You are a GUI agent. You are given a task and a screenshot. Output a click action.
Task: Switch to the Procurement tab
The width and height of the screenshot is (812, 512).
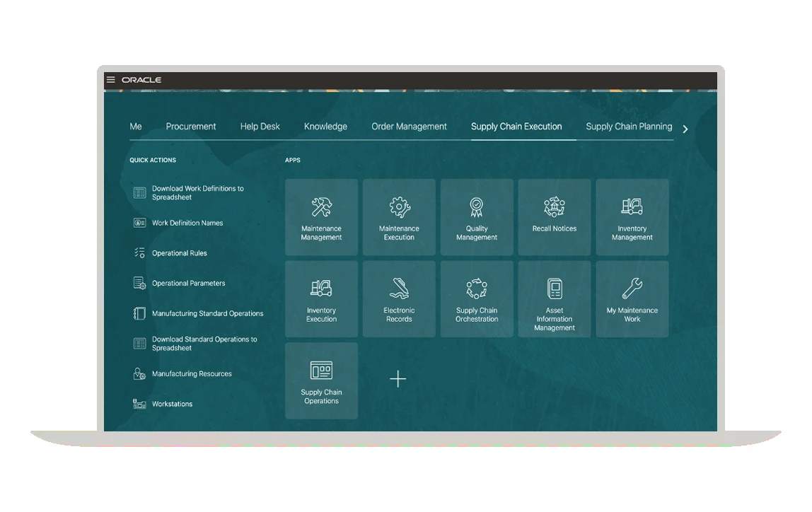191,127
